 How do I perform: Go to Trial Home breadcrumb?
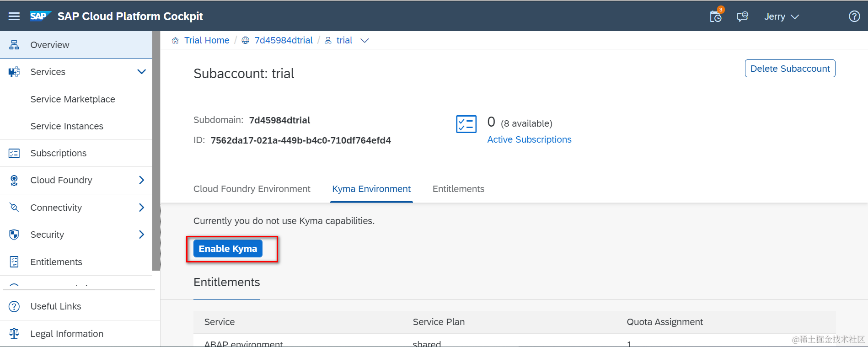pos(207,40)
